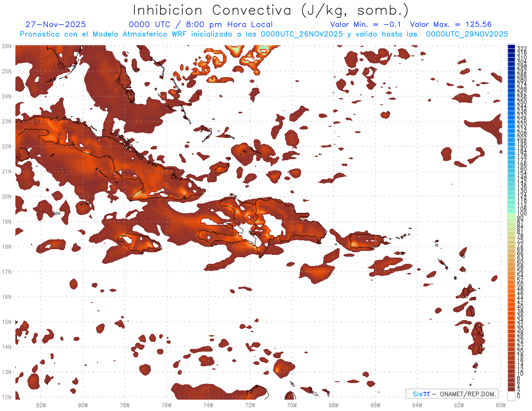
Task: Click the longitude label "74W"
Action: click(208, 404)
